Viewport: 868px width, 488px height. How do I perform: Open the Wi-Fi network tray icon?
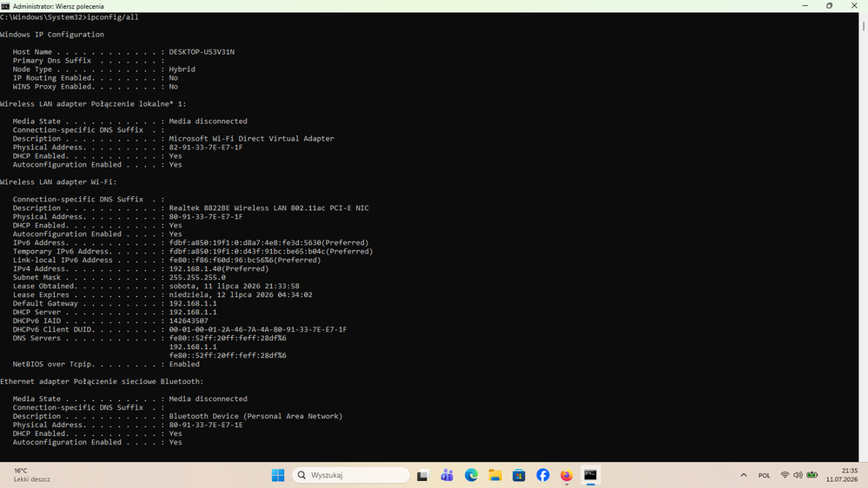coord(785,475)
